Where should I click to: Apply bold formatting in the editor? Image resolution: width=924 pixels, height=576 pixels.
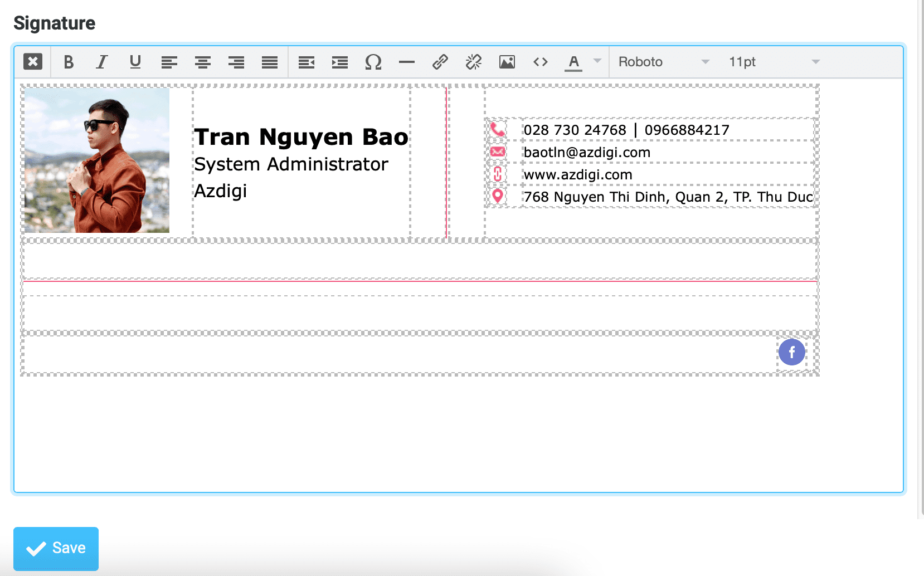69,62
